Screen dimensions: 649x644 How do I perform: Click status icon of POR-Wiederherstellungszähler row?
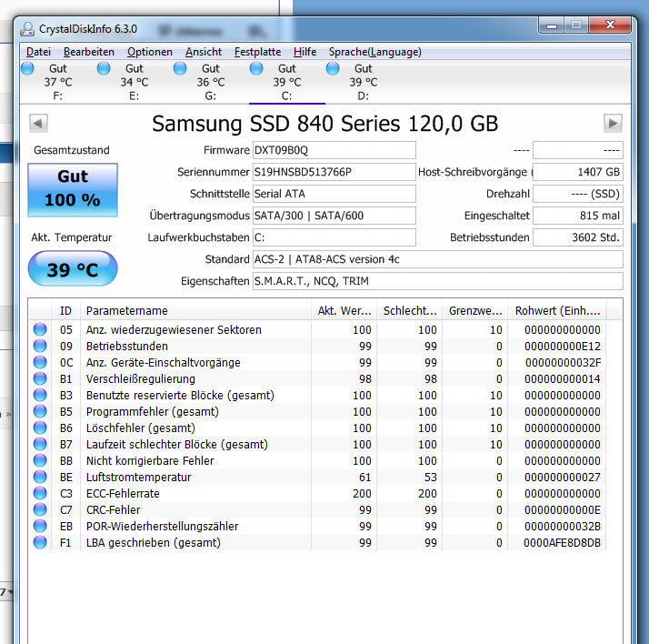(x=40, y=526)
